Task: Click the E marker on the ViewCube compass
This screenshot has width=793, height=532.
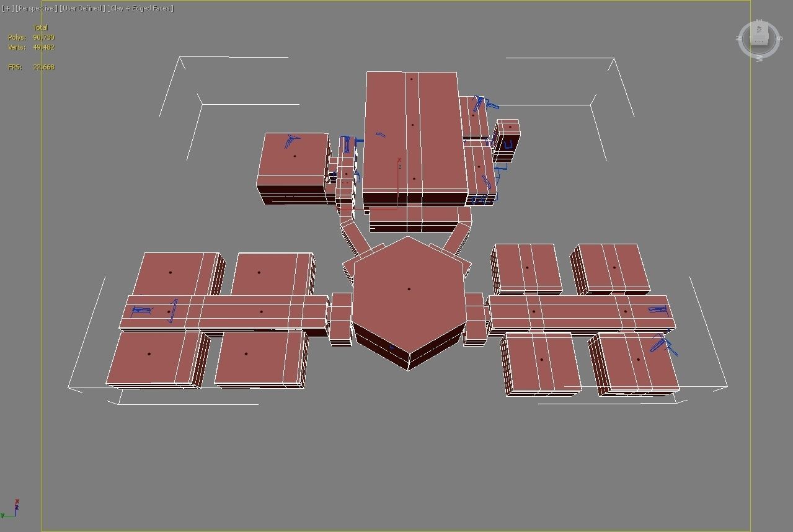Action: [x=758, y=19]
